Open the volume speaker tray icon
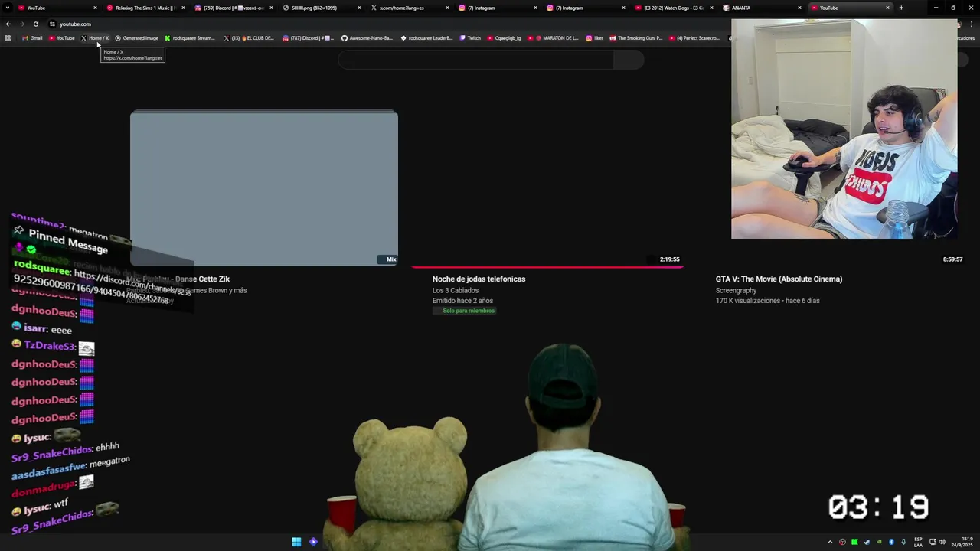Image resolution: width=980 pixels, height=551 pixels. (942, 542)
